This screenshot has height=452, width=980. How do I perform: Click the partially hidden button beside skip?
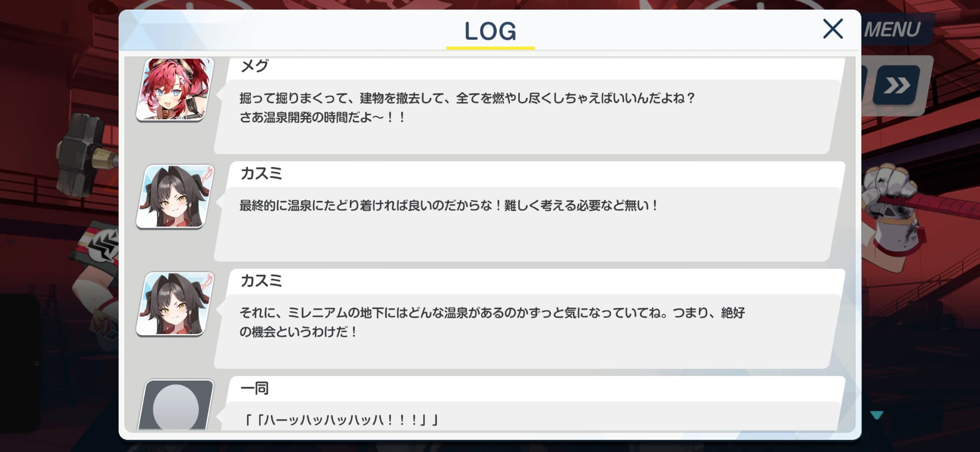point(865,84)
